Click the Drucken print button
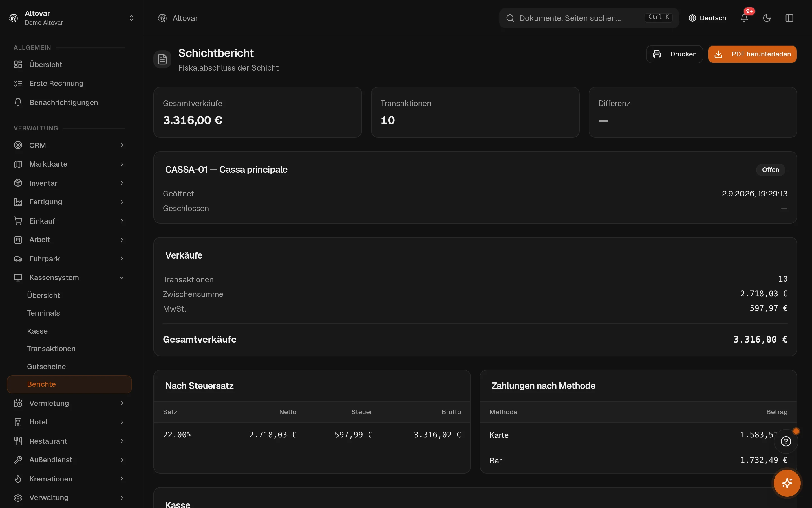Image resolution: width=812 pixels, height=508 pixels. click(674, 54)
